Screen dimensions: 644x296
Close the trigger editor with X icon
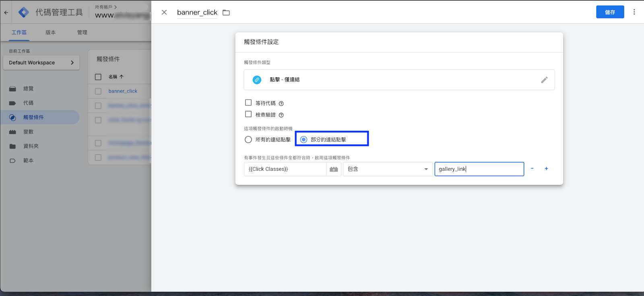tap(164, 12)
